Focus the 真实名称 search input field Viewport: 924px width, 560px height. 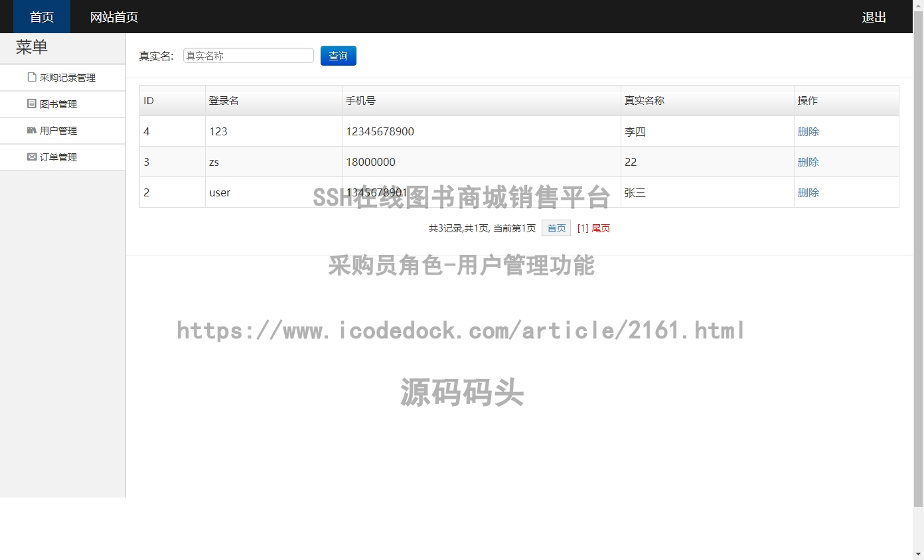[x=248, y=56]
